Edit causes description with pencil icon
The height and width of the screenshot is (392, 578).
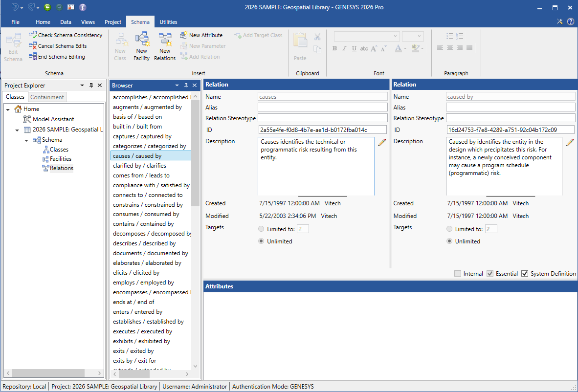click(x=382, y=142)
